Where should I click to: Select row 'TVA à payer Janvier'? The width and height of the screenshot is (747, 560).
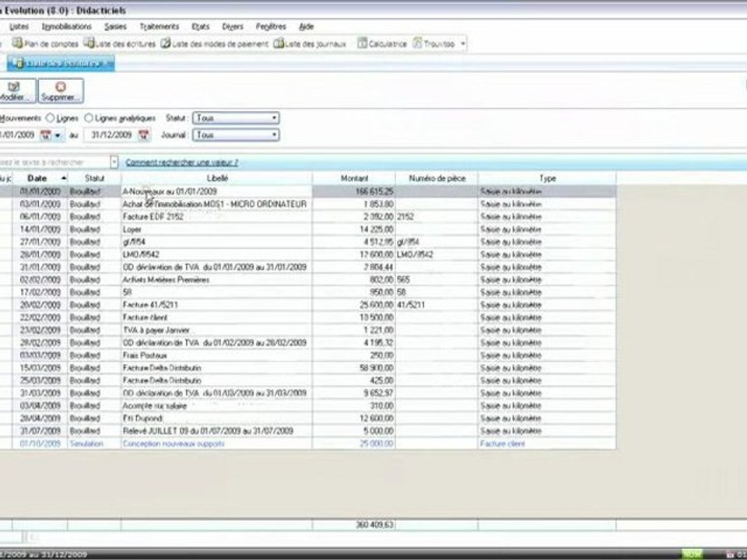click(308, 330)
